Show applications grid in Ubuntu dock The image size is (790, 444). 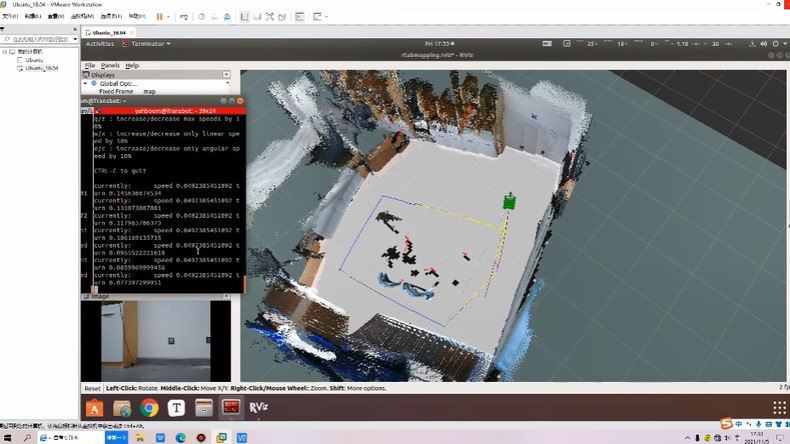779,407
